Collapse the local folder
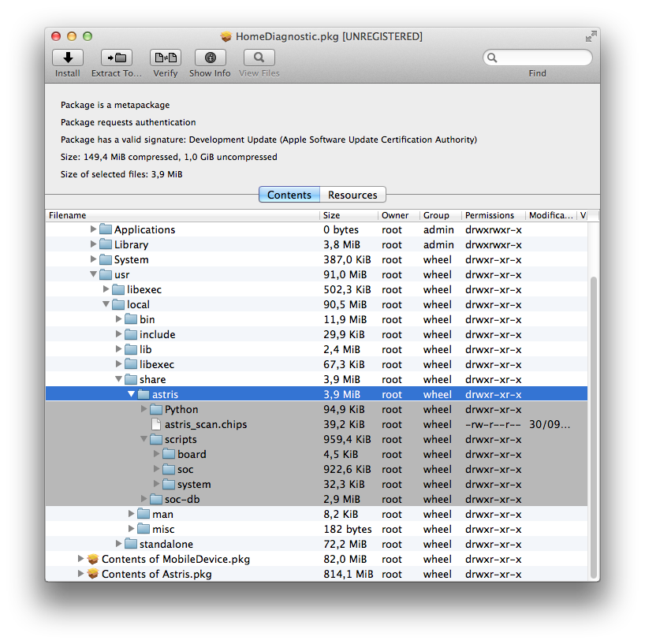The height and width of the screenshot is (644, 645). pyautogui.click(x=106, y=304)
